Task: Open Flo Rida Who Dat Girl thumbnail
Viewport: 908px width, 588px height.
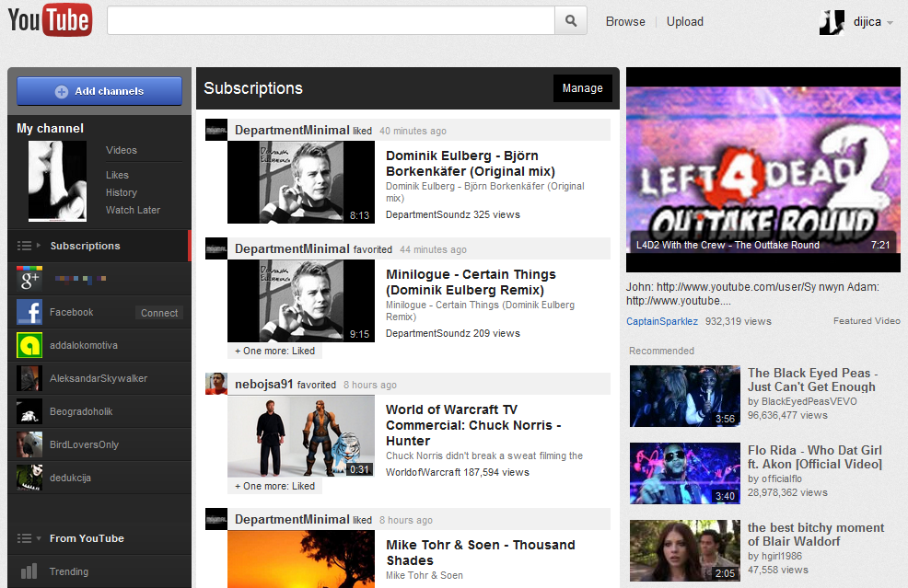Action: coord(685,473)
